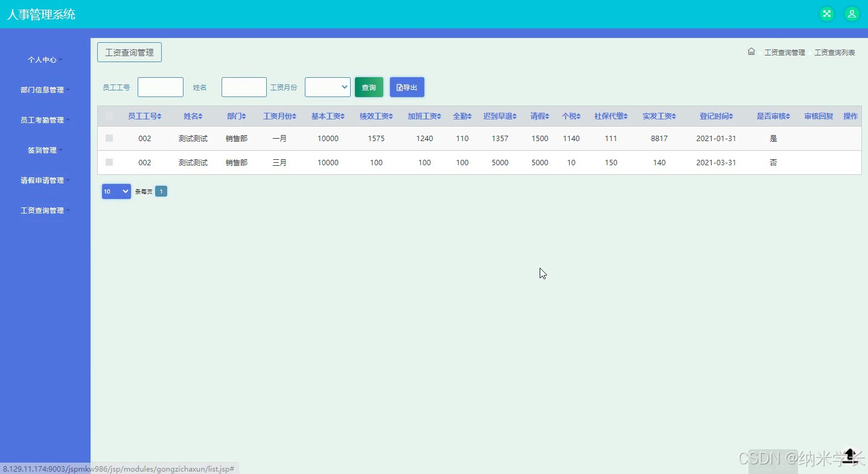Check the 一月 salary row checkbox
Image resolution: width=868 pixels, height=474 pixels.
(x=109, y=138)
